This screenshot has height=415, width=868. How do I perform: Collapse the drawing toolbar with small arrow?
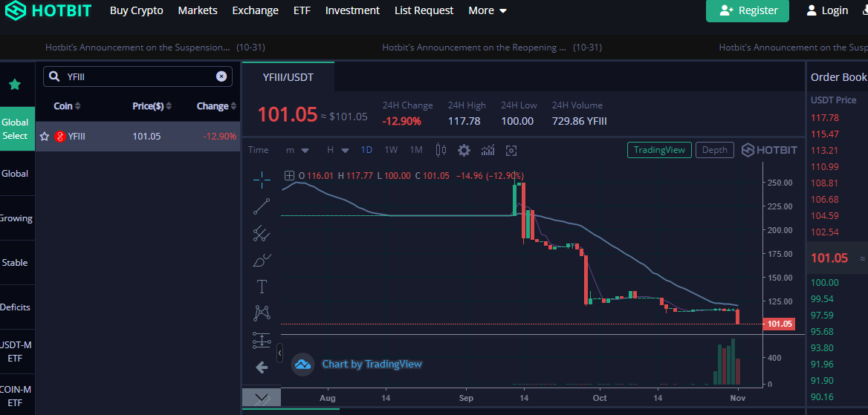280,353
